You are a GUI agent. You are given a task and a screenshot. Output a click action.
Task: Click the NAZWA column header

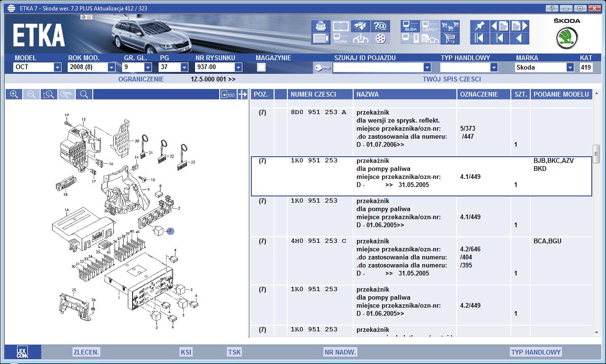(x=405, y=94)
